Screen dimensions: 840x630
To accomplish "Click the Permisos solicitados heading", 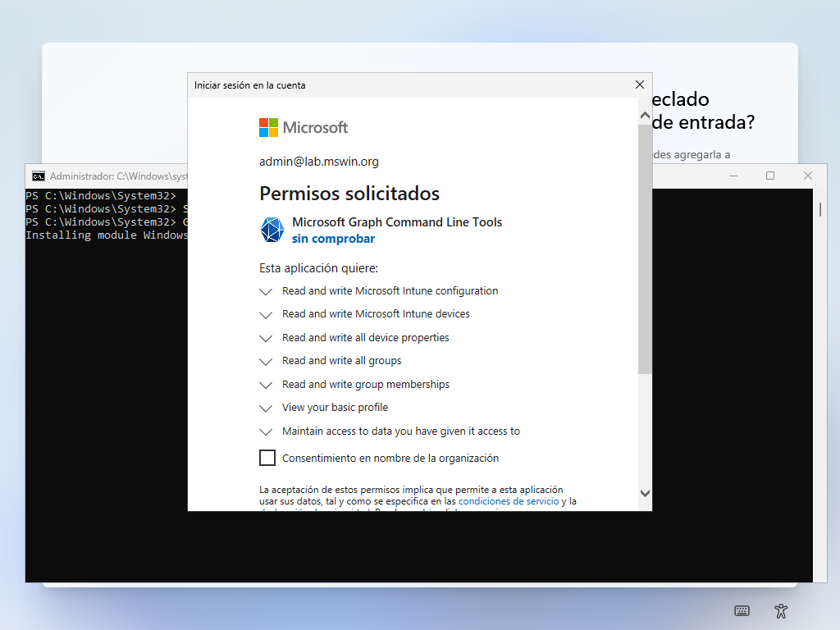I will (x=349, y=194).
